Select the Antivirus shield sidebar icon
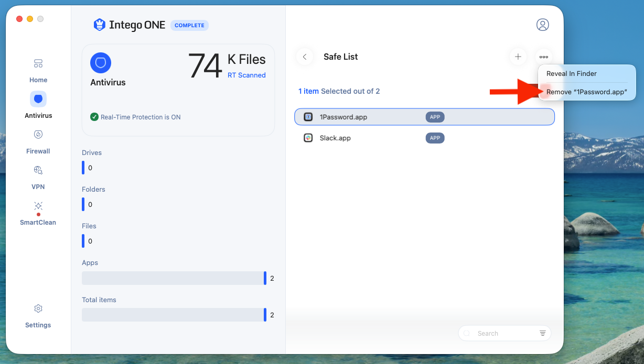Image resolution: width=644 pixels, height=364 pixels. [38, 99]
